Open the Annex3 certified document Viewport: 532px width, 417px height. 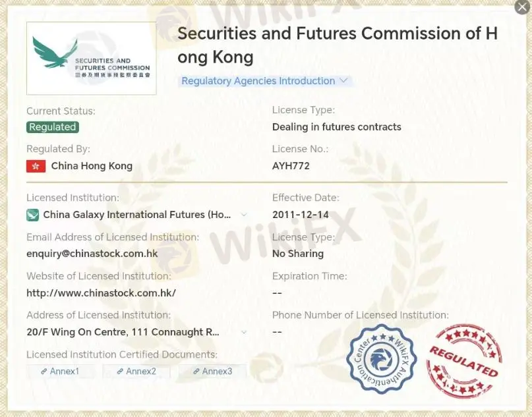tap(213, 372)
